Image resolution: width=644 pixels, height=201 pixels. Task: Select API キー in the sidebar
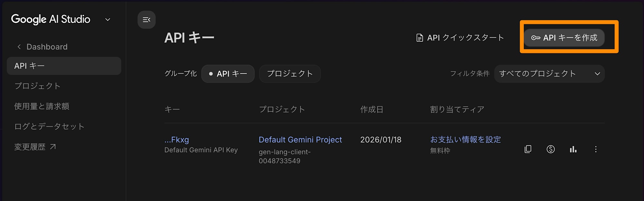[64, 66]
